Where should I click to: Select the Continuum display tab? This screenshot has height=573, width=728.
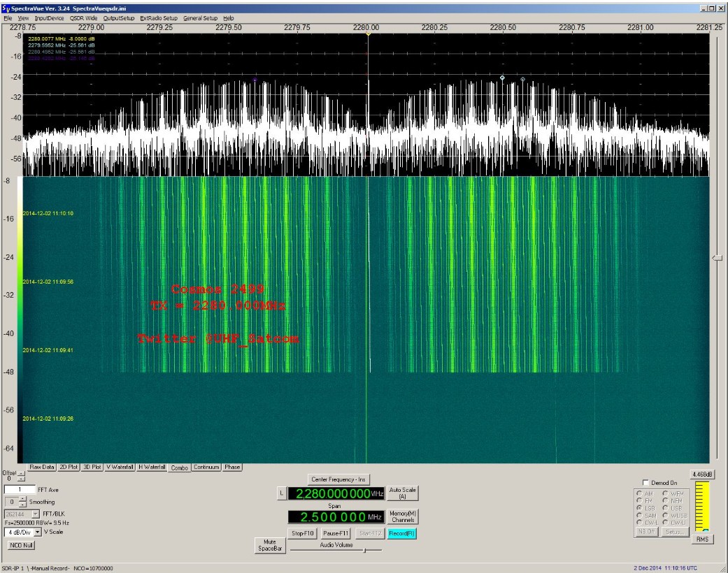(x=206, y=467)
